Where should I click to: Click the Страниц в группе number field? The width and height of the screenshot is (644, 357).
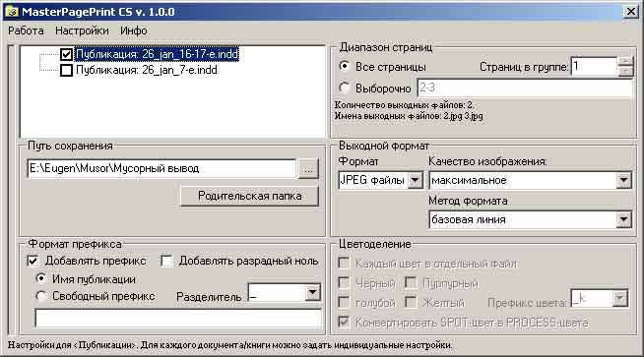tap(594, 67)
